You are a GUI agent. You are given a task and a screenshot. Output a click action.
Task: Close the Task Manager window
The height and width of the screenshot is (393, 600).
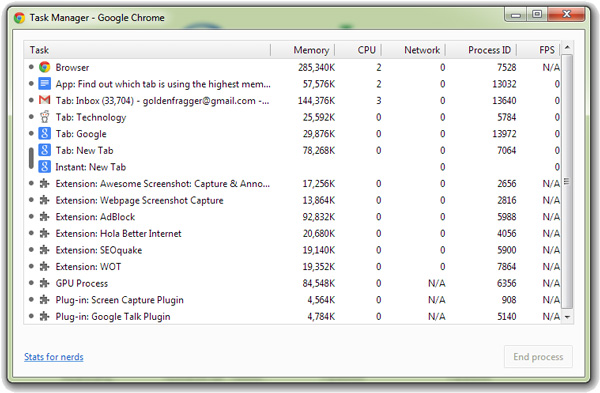pos(566,15)
